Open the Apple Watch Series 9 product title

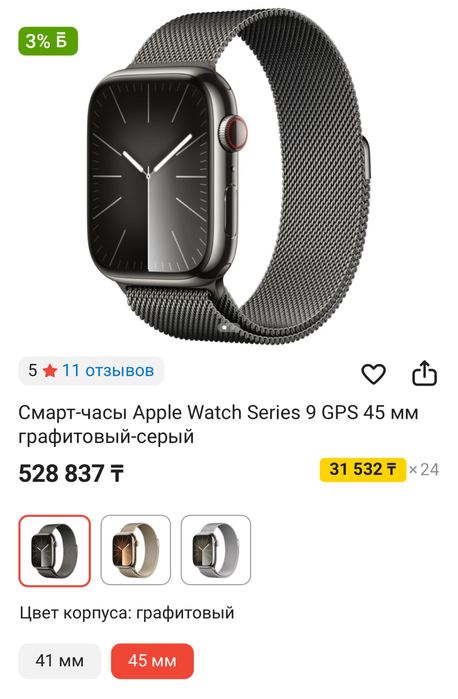[x=218, y=424]
